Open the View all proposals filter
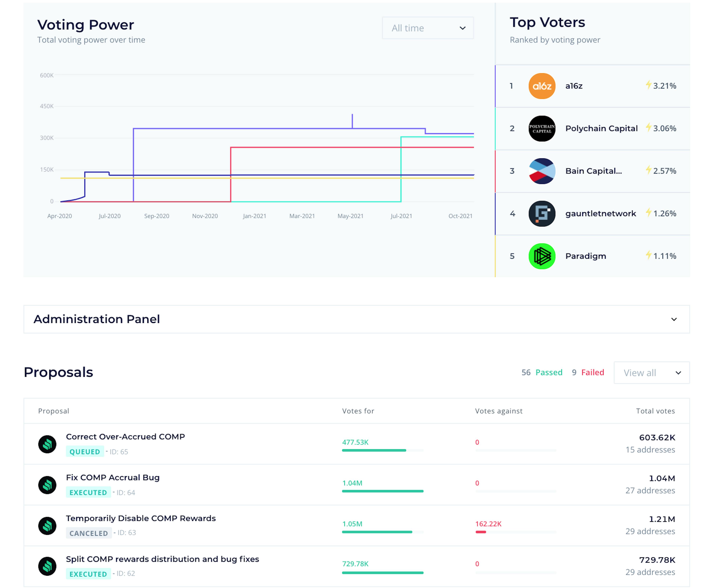The width and height of the screenshot is (704, 588). (652, 373)
